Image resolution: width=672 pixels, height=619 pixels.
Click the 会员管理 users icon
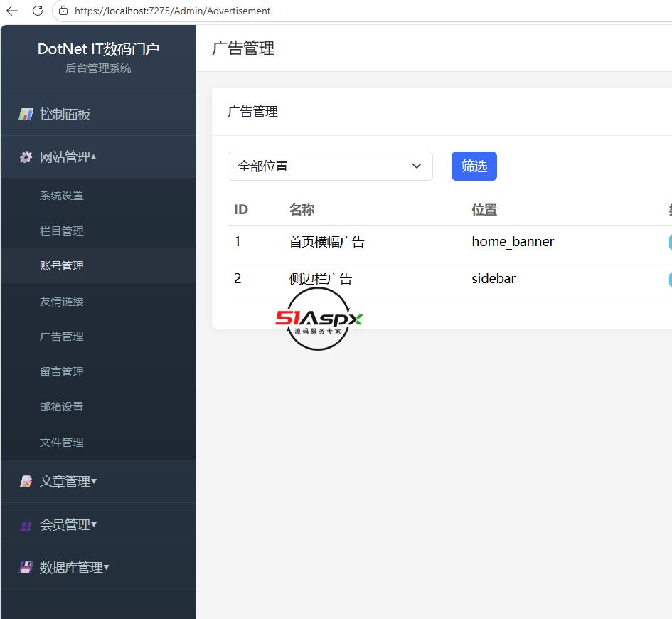point(26,526)
